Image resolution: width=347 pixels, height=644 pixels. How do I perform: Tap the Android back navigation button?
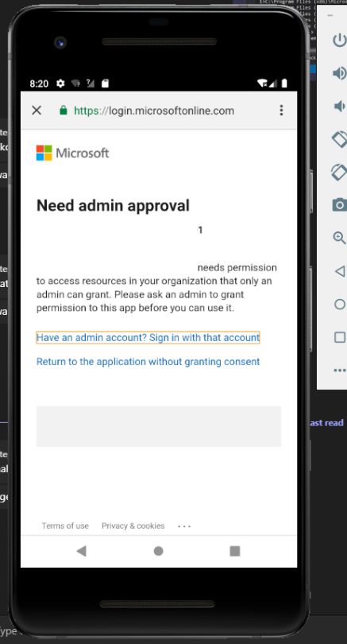pyautogui.click(x=81, y=551)
